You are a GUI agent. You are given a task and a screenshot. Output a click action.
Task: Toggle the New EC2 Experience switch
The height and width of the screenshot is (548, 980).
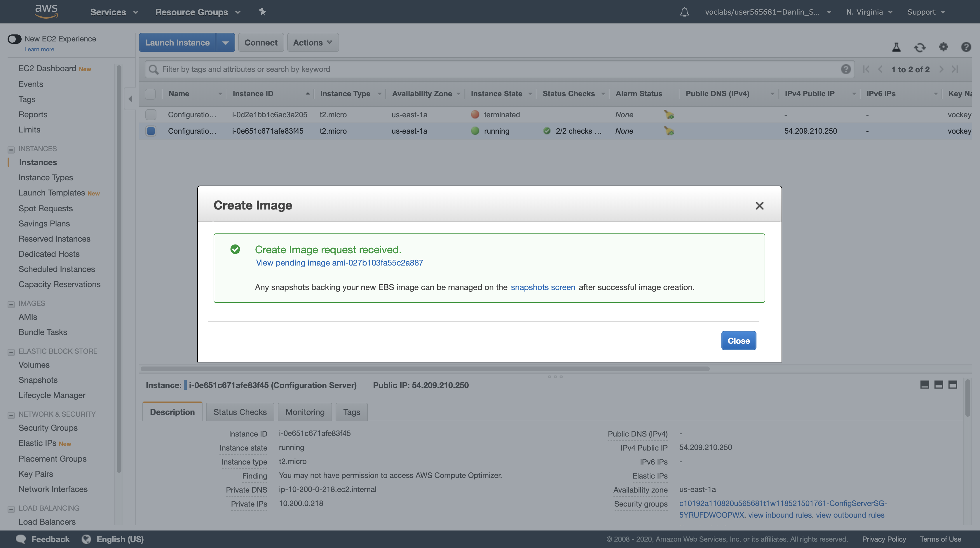(15, 39)
